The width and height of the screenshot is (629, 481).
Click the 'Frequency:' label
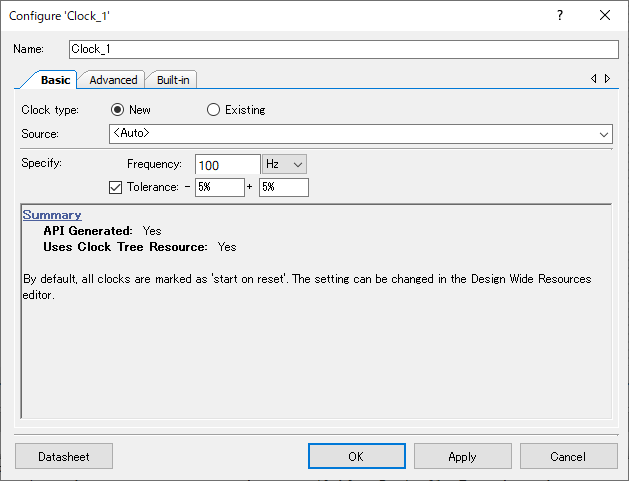(154, 164)
